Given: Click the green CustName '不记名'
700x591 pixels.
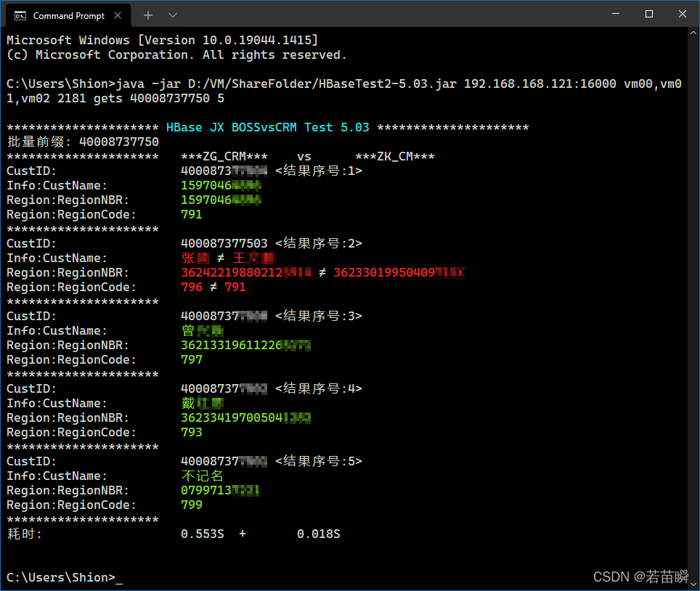Looking at the screenshot, I should pos(203,476).
